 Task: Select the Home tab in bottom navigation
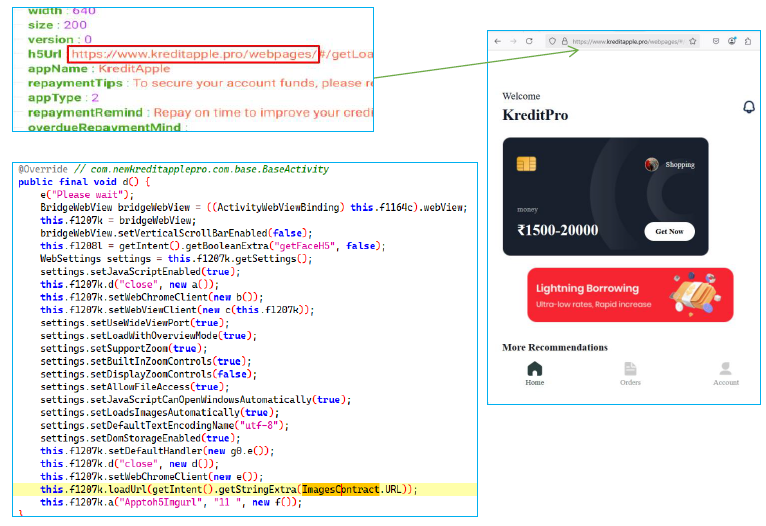(x=534, y=374)
